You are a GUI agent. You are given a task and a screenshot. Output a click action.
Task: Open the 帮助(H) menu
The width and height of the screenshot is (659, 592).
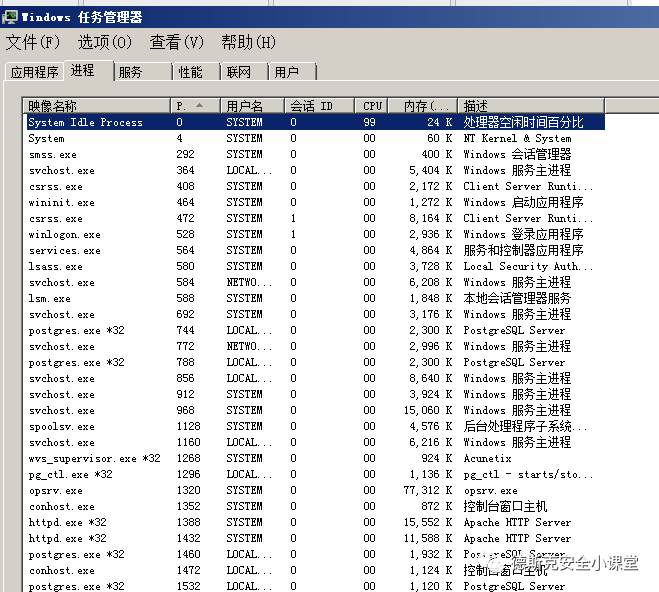[x=248, y=42]
